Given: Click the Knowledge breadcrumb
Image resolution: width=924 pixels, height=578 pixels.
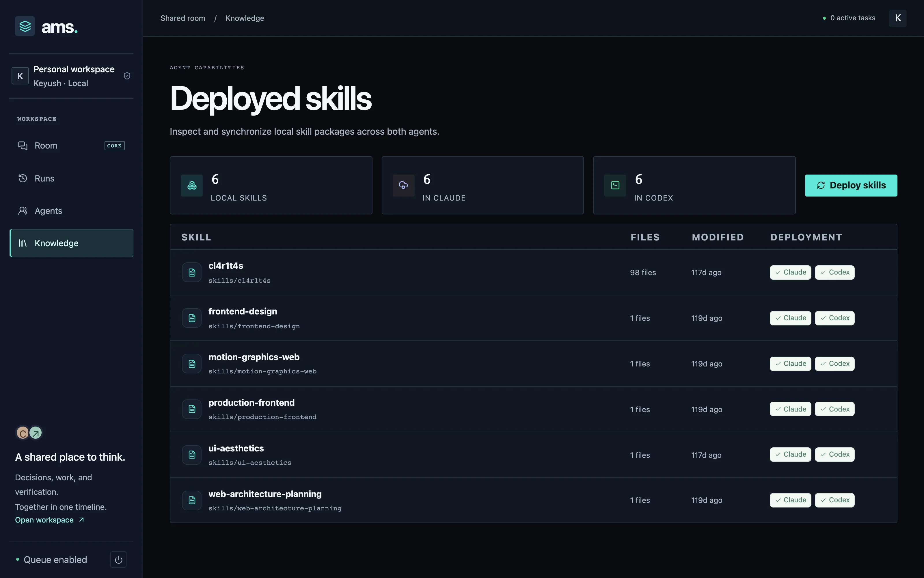Looking at the screenshot, I should tap(245, 18).
